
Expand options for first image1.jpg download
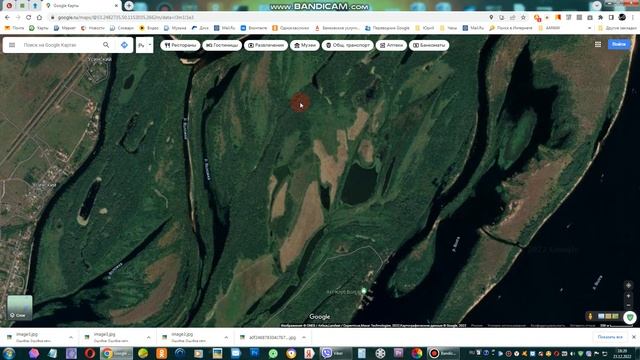[x=71, y=338]
